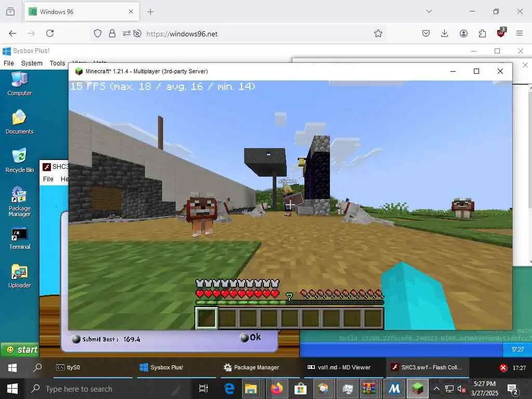The width and height of the screenshot is (532, 399).
Task: Open File Explorer from taskbar
Action: [x=251, y=389]
